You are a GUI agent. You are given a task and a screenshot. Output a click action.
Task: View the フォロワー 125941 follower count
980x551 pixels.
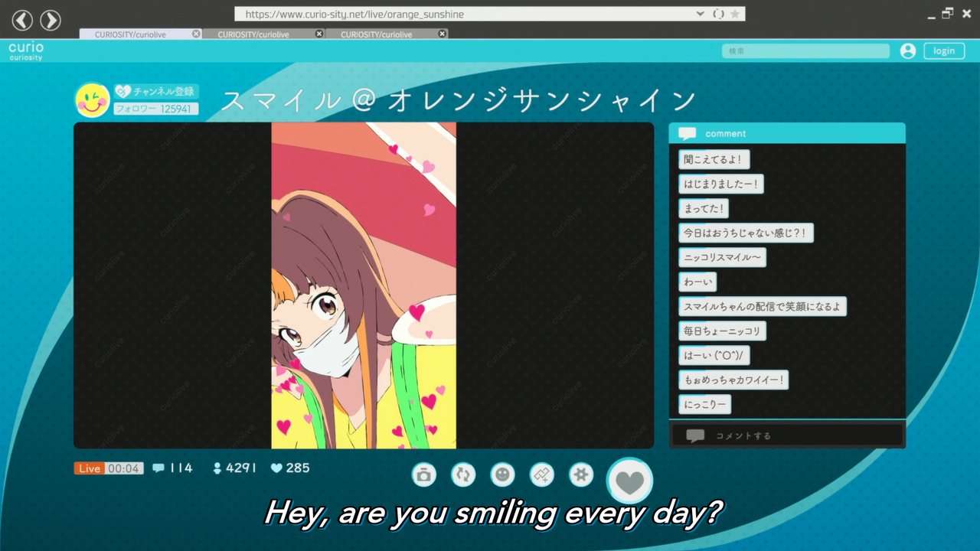point(156,109)
